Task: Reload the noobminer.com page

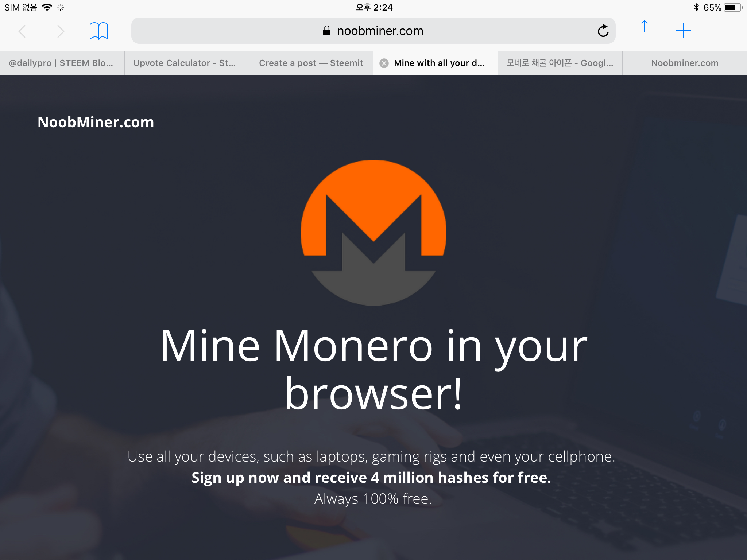Action: pyautogui.click(x=603, y=31)
